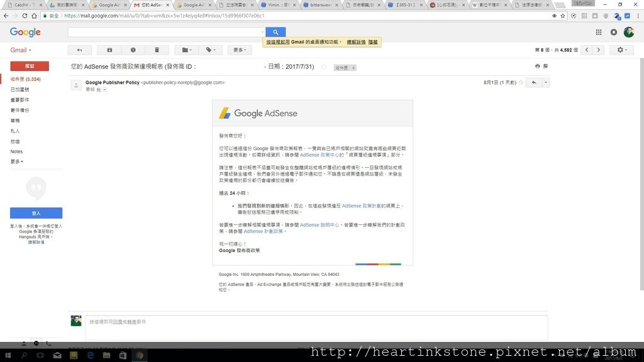Screen dimensions: 644x362
Task: Open the 旅遊 label
Action: pyautogui.click(x=15, y=141)
